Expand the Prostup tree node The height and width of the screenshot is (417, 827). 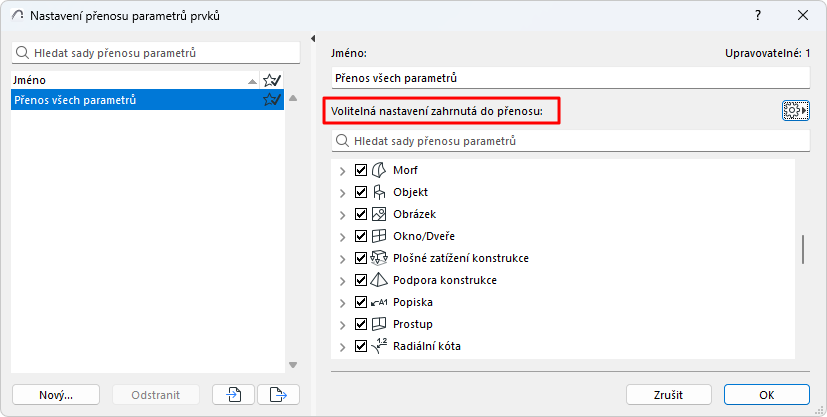tap(343, 324)
